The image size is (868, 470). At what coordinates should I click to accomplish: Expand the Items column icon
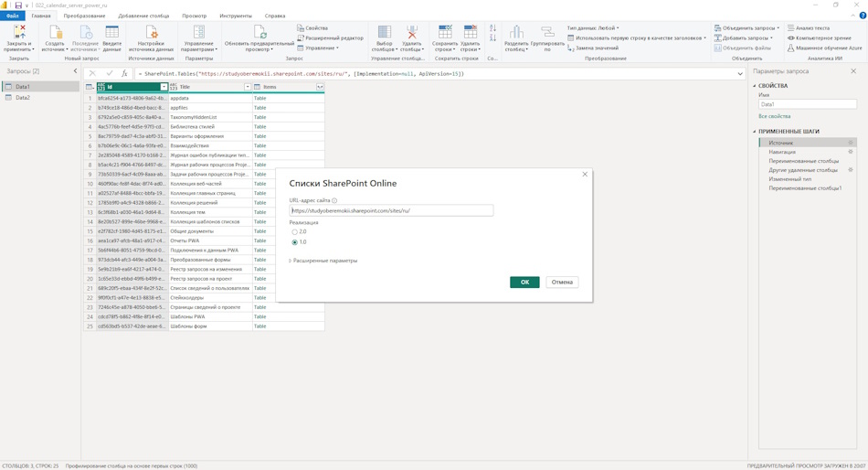pos(320,87)
